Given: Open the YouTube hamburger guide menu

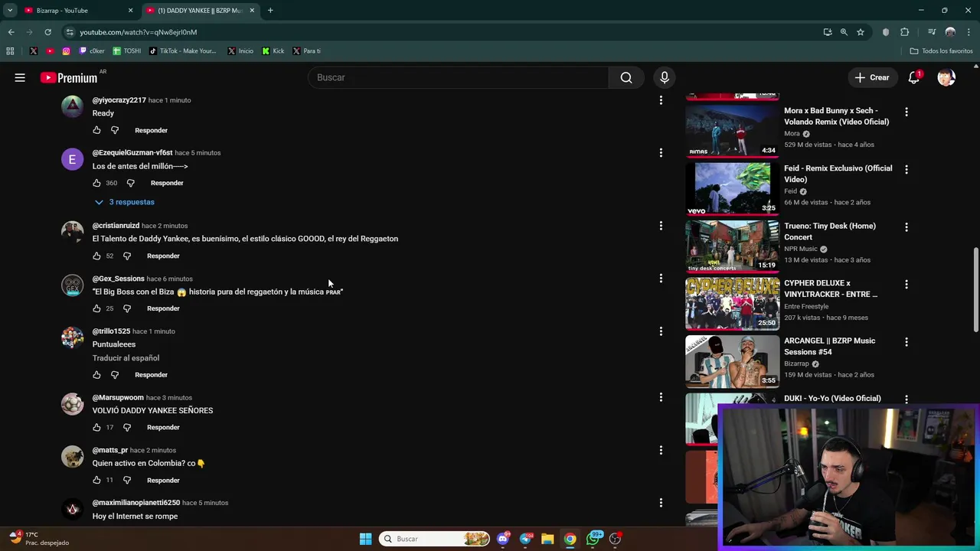Looking at the screenshot, I should 20,77.
